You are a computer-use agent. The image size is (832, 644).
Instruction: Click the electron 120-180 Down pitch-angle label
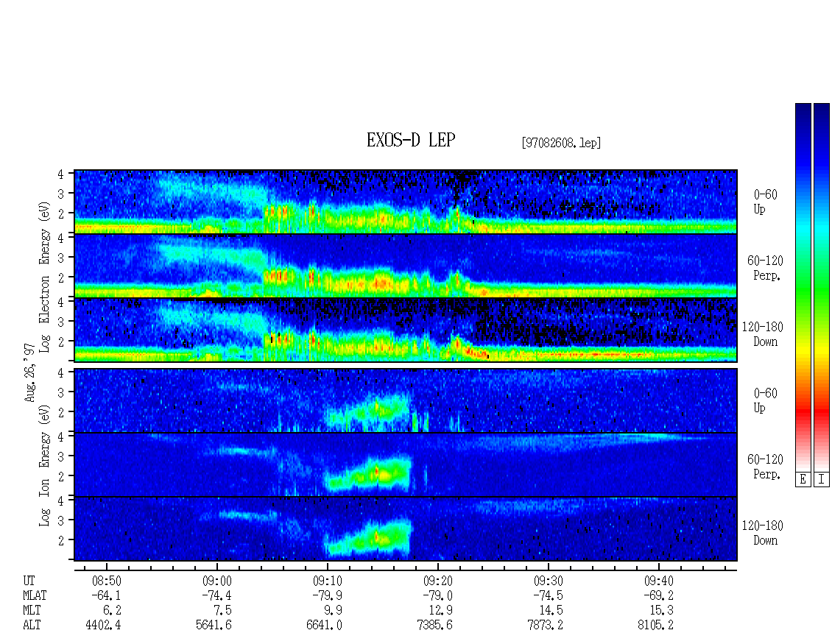[x=763, y=334]
